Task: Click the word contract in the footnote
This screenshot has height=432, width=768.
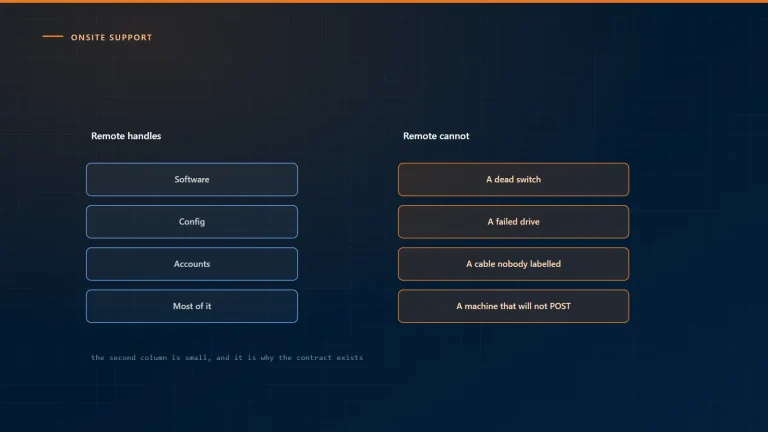Action: (314, 358)
